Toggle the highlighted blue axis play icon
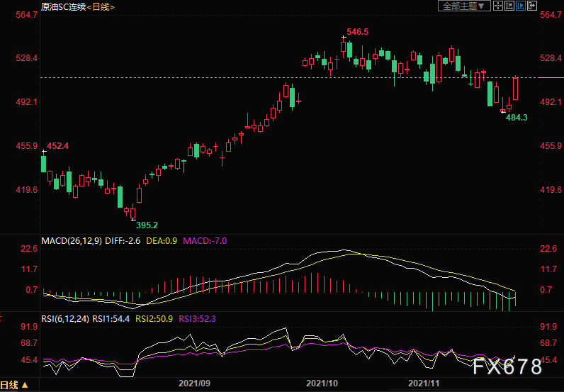 click(521, 6)
